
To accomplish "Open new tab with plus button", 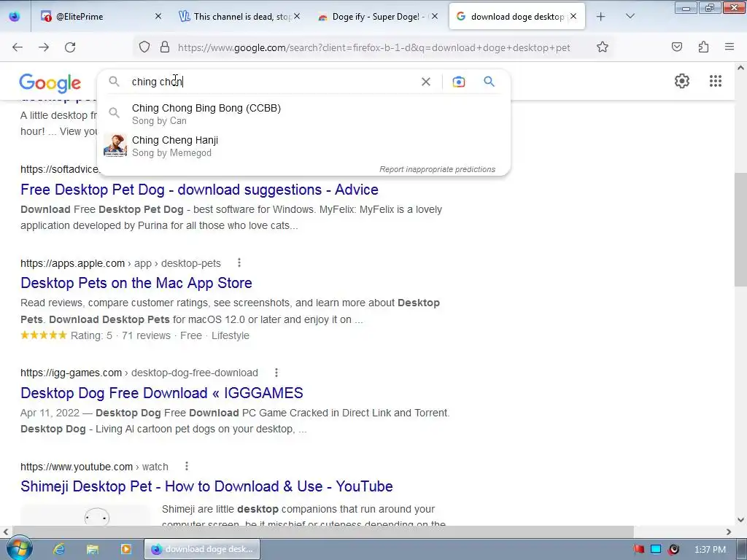I will 601,17.
